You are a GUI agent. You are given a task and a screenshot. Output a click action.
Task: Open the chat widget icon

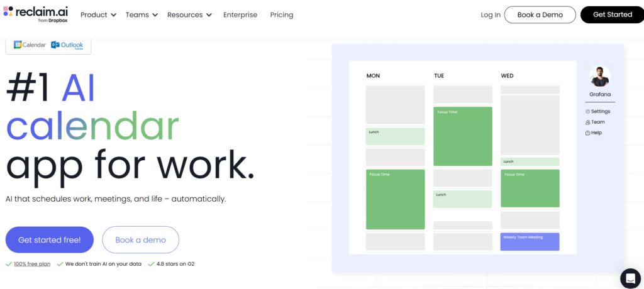coord(630,278)
